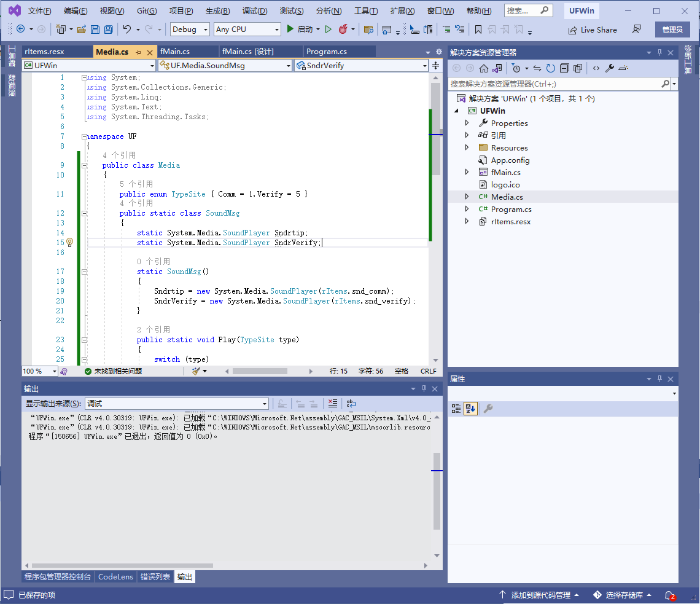700x604 pixels.
Task: Click 添加到源代码管理 in status bar
Action: 539,595
